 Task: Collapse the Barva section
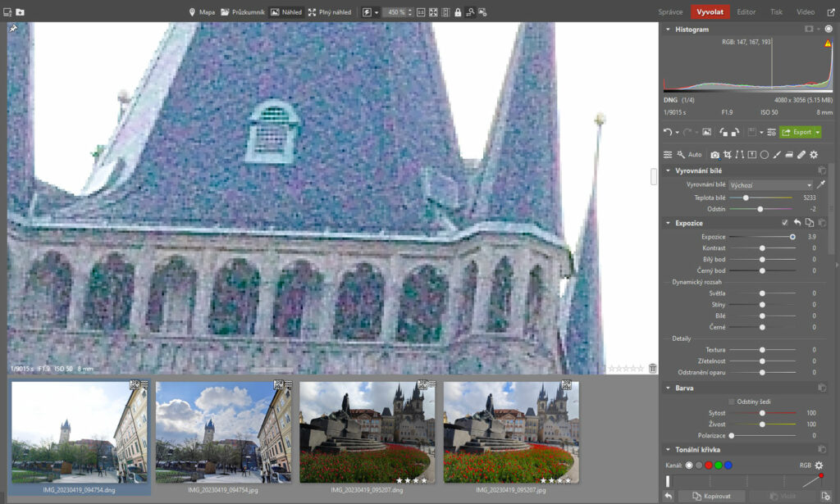click(668, 388)
